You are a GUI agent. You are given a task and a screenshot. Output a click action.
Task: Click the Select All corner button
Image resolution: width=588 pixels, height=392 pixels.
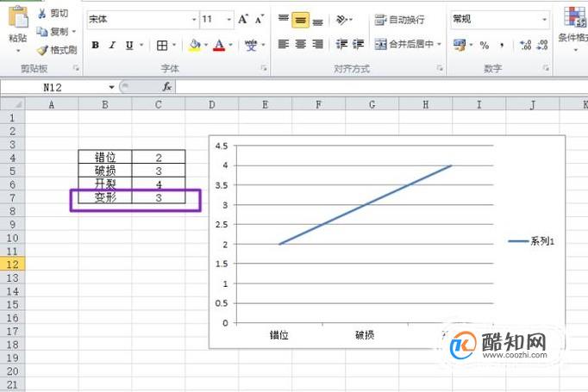pos(13,104)
